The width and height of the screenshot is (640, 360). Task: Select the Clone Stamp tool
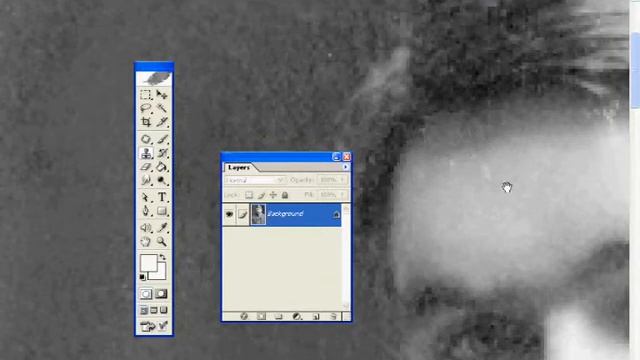pyautogui.click(x=146, y=153)
